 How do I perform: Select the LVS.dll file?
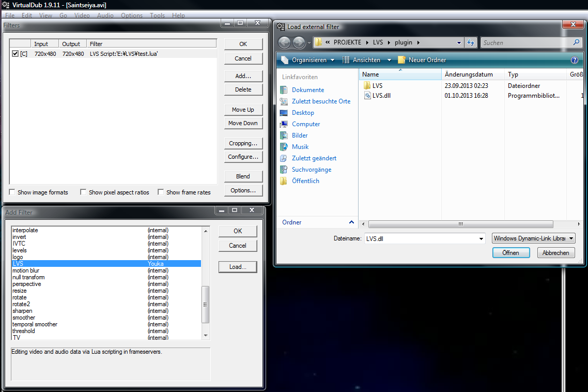pyautogui.click(x=381, y=96)
